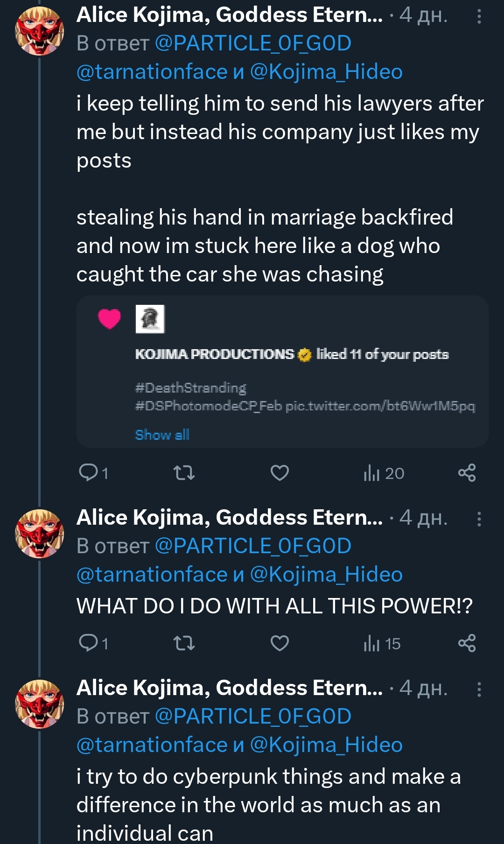Retweet the ALL THIS POWER tweet
This screenshot has height=844, width=504.
[184, 643]
